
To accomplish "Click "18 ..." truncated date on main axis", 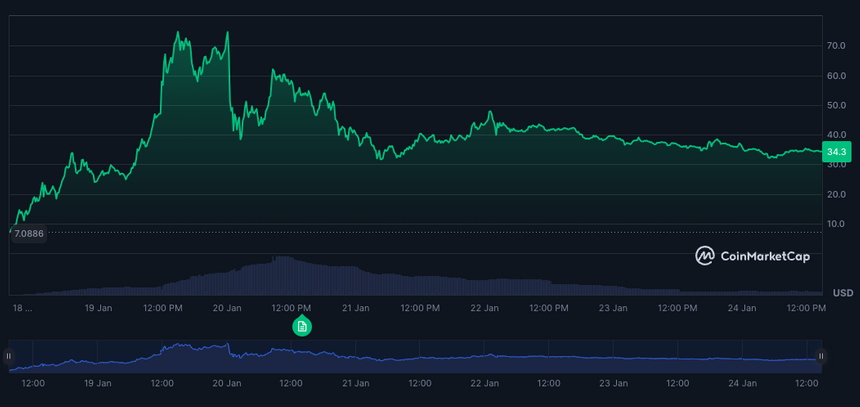I will (22, 309).
